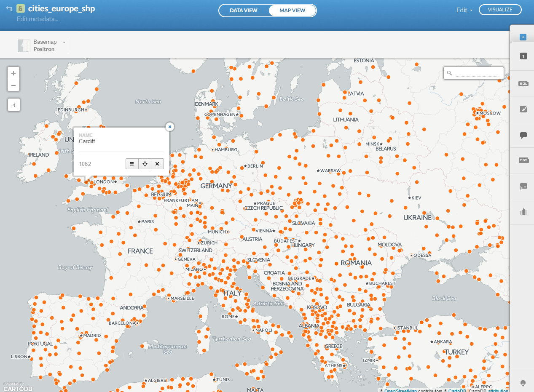The height and width of the screenshot is (392, 534).
Task: Open the CSS editor panel
Action: (523, 160)
